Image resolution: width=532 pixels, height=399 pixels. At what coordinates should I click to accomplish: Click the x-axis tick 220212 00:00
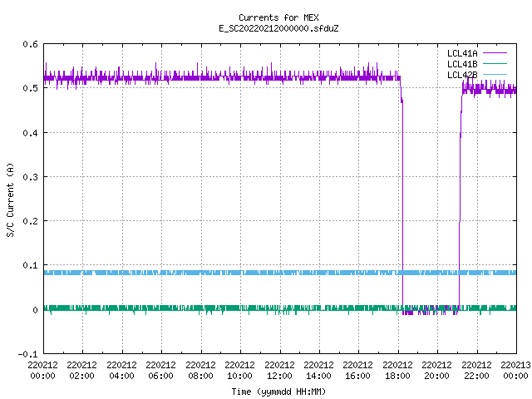pos(42,370)
